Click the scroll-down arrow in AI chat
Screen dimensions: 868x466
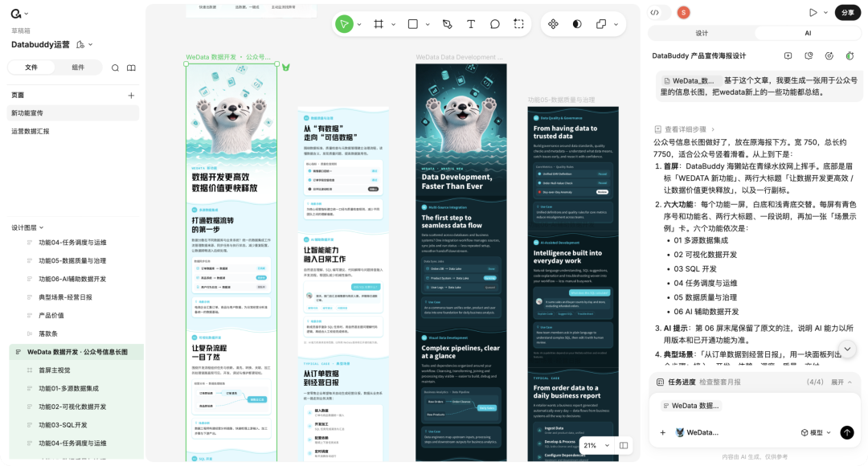pyautogui.click(x=847, y=349)
